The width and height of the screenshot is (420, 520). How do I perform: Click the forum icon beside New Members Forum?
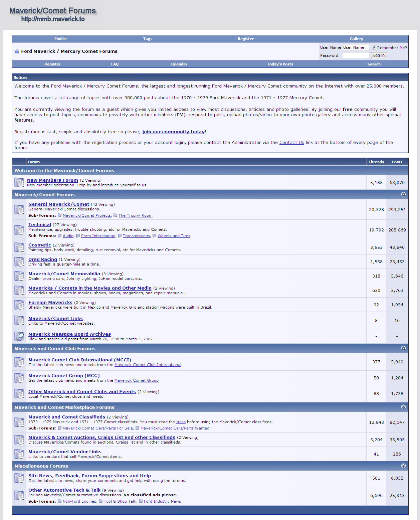pyautogui.click(x=19, y=182)
